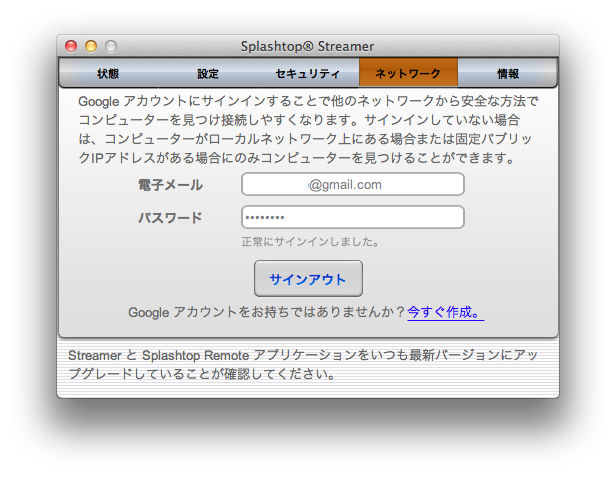Close the Splashtop Streamer window
Screen dimensions: 616x477
click(x=71, y=46)
